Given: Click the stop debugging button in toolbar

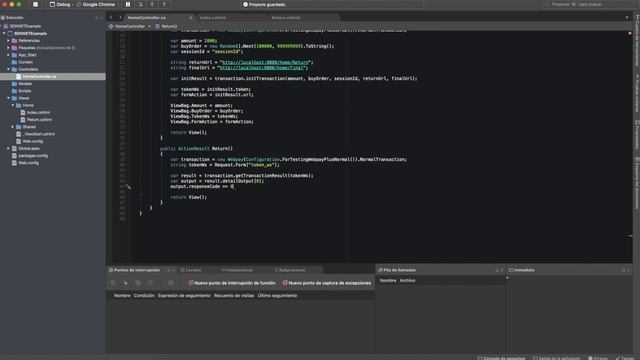Looking at the screenshot, I should (36, 4).
